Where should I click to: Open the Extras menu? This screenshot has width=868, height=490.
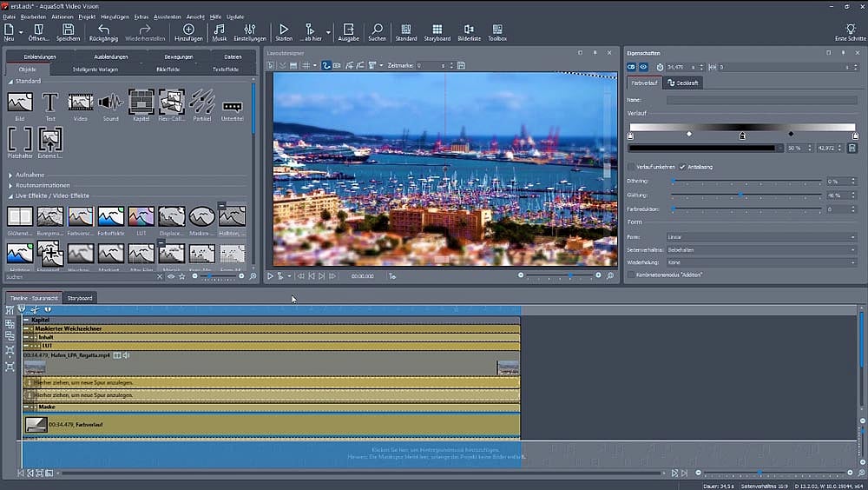pos(141,17)
